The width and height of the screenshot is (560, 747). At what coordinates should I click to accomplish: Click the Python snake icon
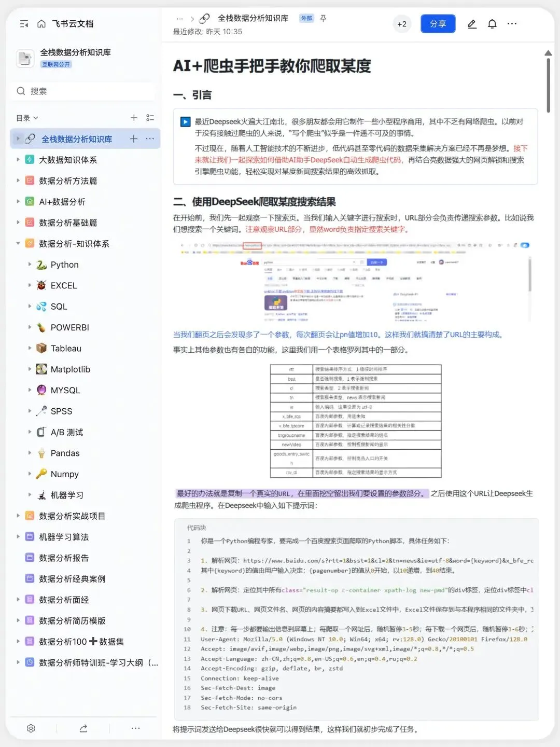point(41,265)
